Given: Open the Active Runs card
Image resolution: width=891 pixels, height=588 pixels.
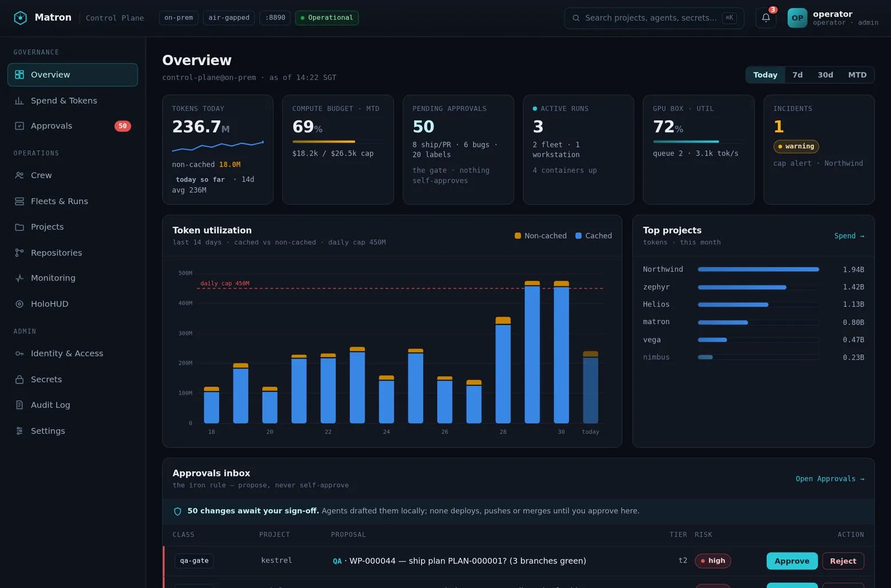Looking at the screenshot, I should pos(578,150).
